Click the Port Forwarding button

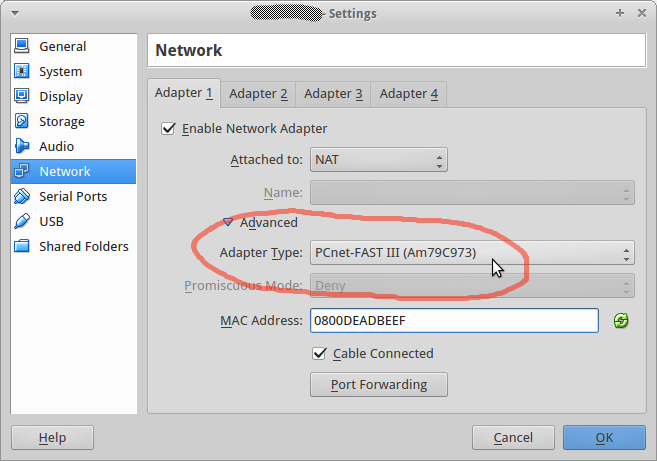(379, 385)
